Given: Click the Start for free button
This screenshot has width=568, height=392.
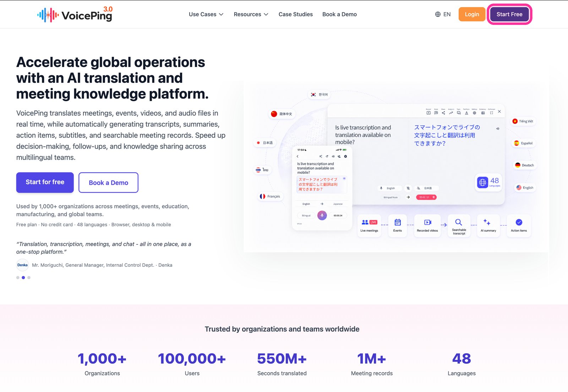Looking at the screenshot, I should pyautogui.click(x=45, y=182).
